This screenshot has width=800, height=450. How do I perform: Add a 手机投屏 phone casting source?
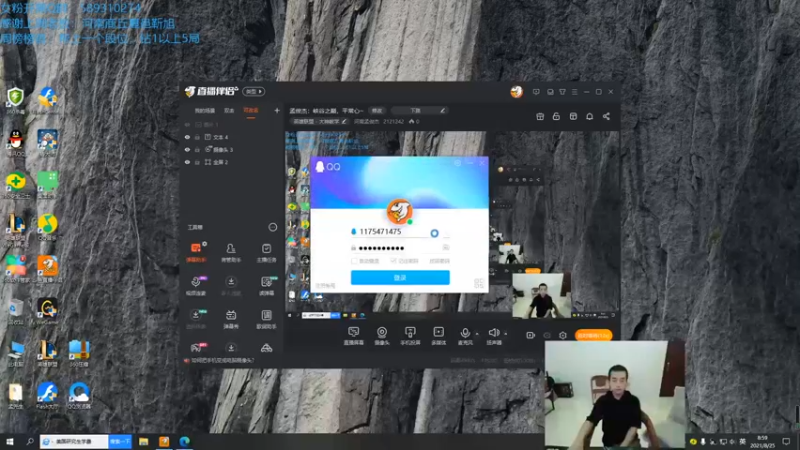(x=410, y=336)
